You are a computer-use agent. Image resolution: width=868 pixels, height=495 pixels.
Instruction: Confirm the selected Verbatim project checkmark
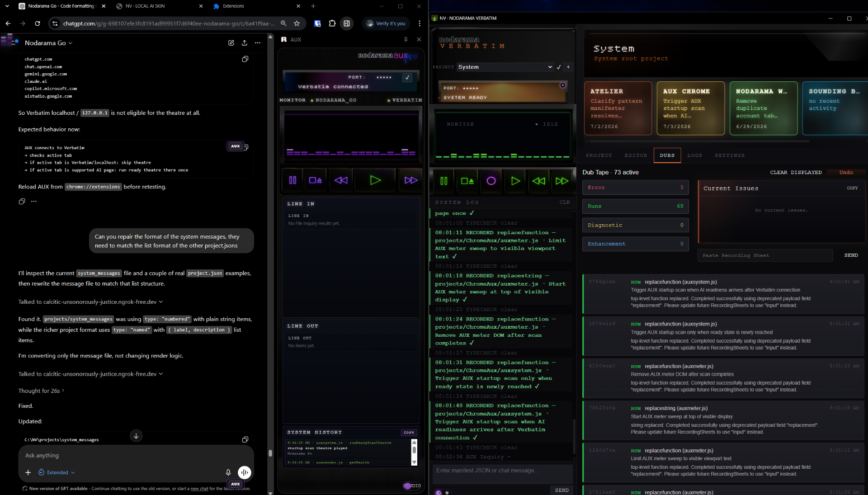pos(559,67)
